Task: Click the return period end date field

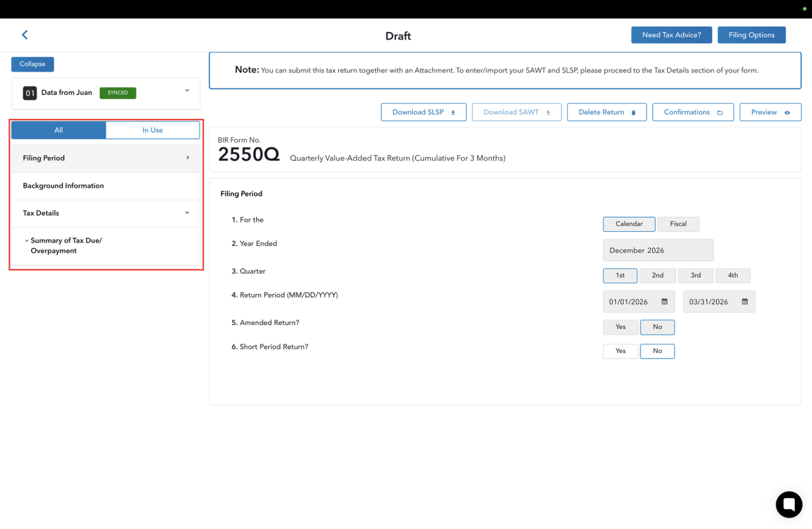Action: pyautogui.click(x=719, y=302)
